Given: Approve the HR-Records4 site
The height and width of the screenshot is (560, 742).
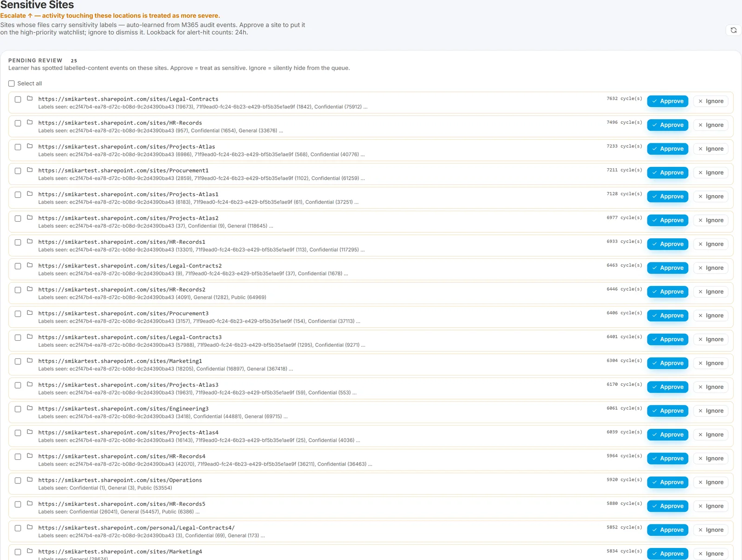Looking at the screenshot, I should [667, 458].
